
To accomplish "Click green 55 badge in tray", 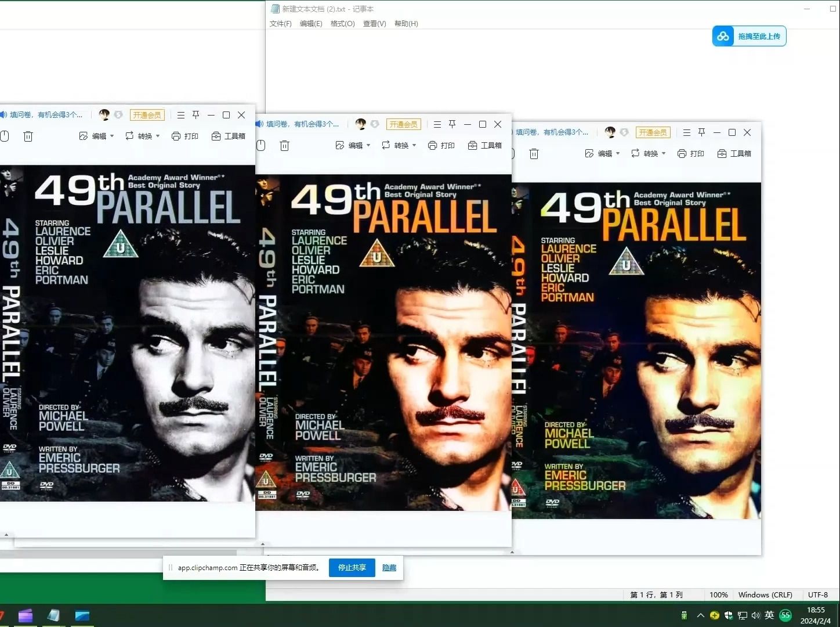I will (x=785, y=615).
